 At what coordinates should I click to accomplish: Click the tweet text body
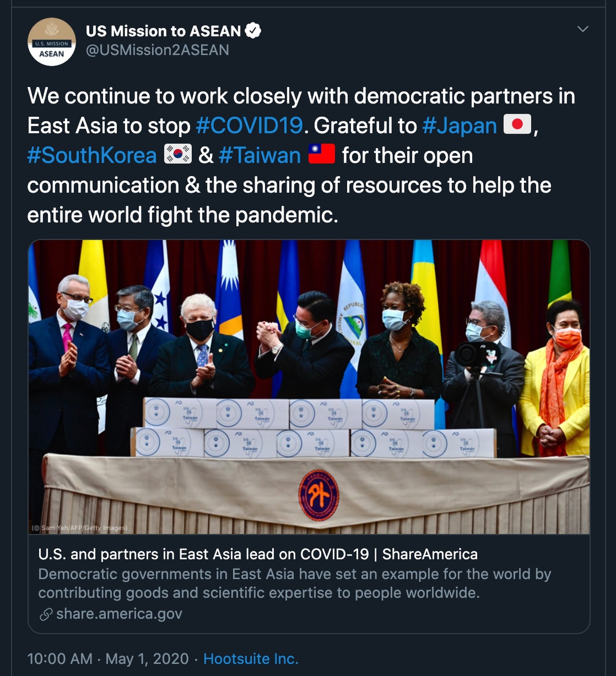coord(301,155)
